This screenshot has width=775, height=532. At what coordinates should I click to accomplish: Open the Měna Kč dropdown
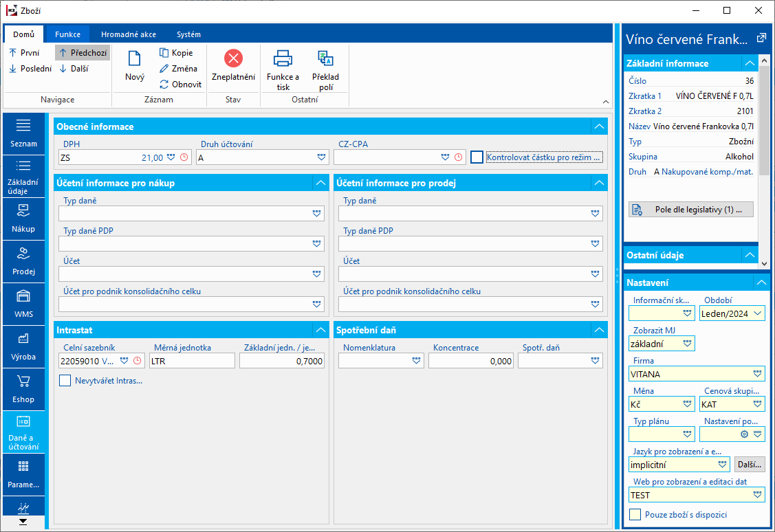687,404
